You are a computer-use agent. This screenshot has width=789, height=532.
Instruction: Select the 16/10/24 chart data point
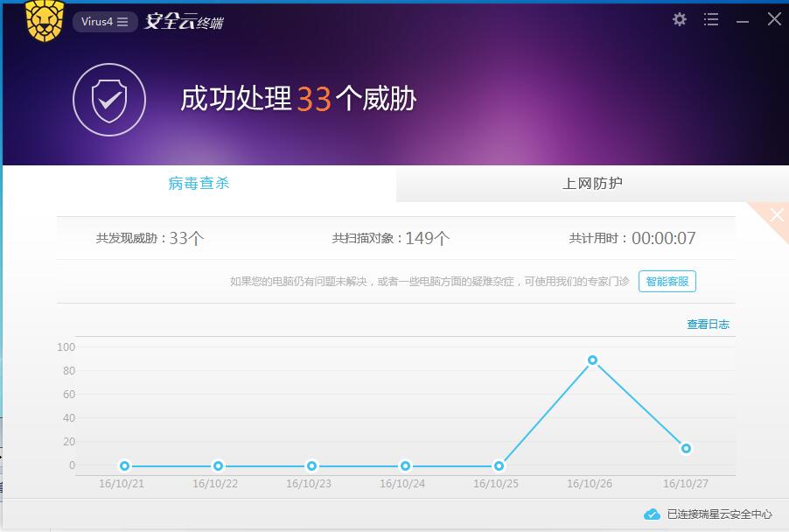tap(405, 466)
